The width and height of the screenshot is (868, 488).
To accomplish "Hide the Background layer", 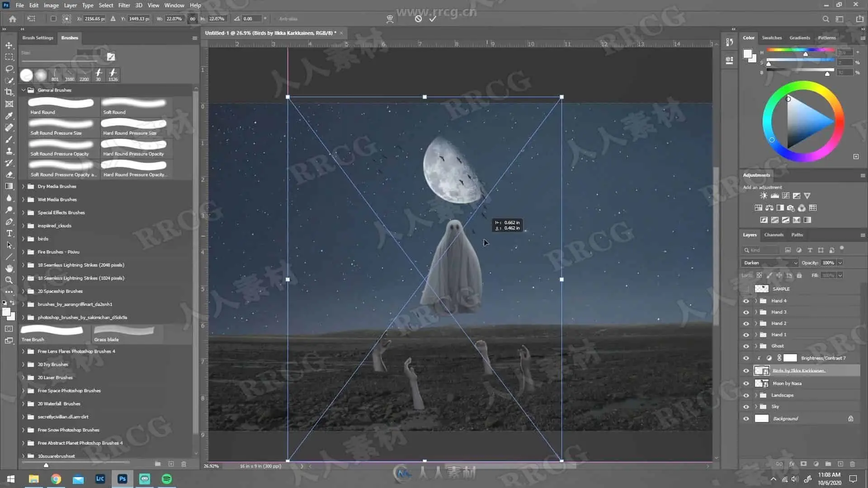I will 746,418.
